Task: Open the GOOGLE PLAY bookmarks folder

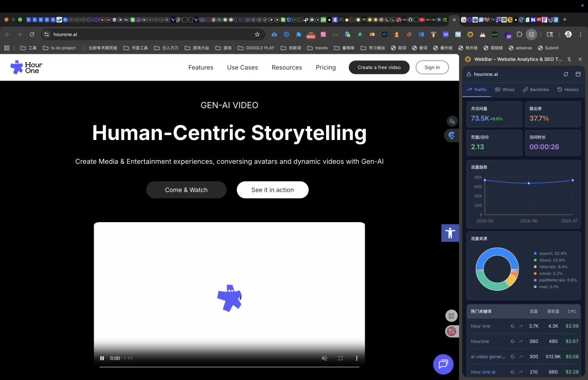Action: click(x=256, y=48)
